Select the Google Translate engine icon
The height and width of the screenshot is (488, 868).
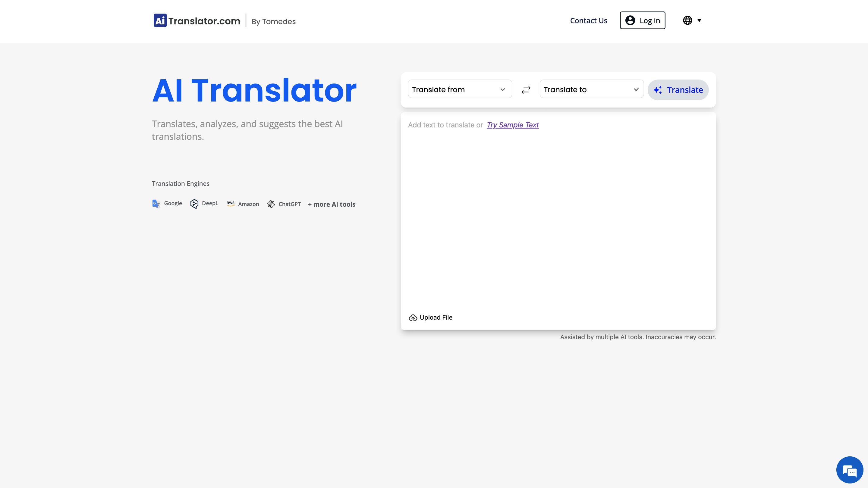[x=156, y=204]
